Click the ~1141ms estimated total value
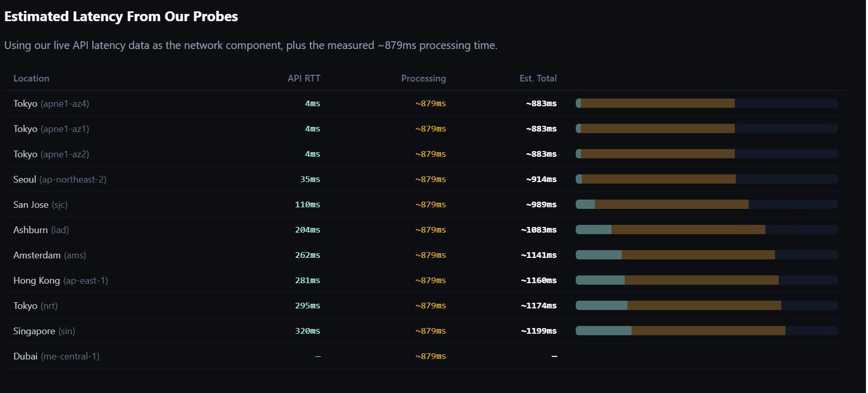 pyautogui.click(x=539, y=255)
